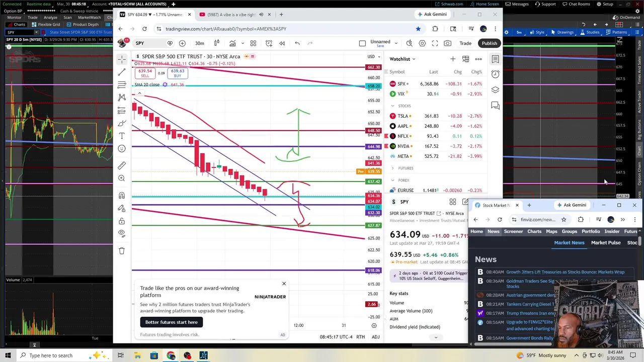Click the trash remove objects icon
Viewport: 644px width, 362px height.
[122, 250]
